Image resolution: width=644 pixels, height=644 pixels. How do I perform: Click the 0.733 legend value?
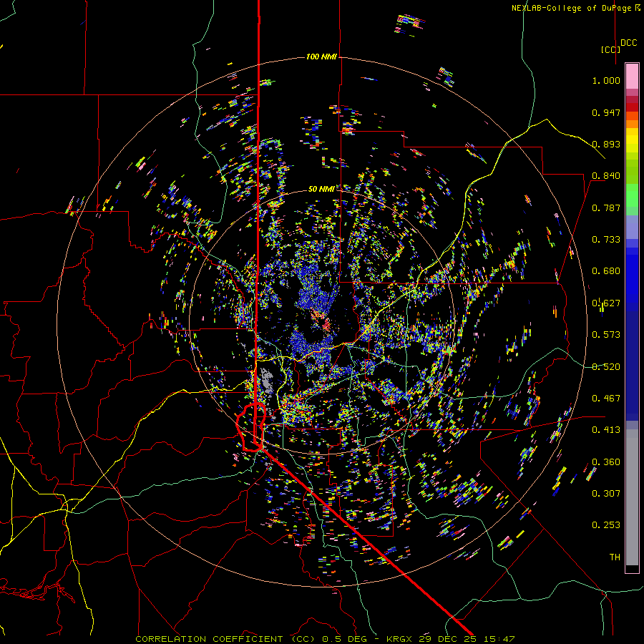pyautogui.click(x=606, y=240)
